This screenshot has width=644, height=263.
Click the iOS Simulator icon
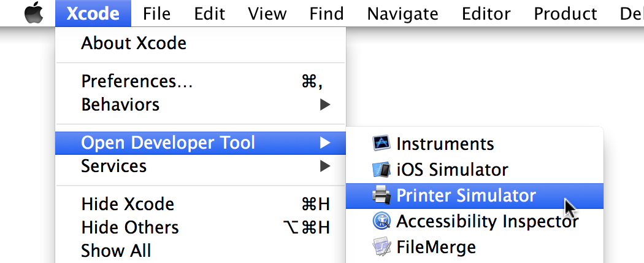coord(381,169)
